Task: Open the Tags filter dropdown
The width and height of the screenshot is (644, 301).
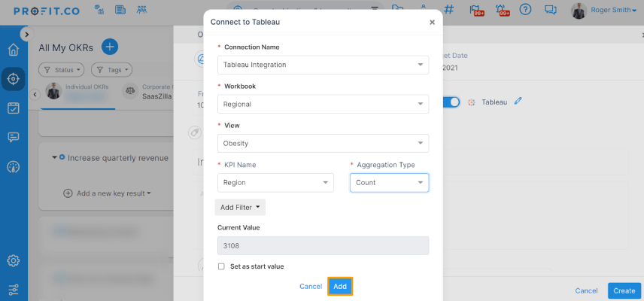Action: (111, 70)
